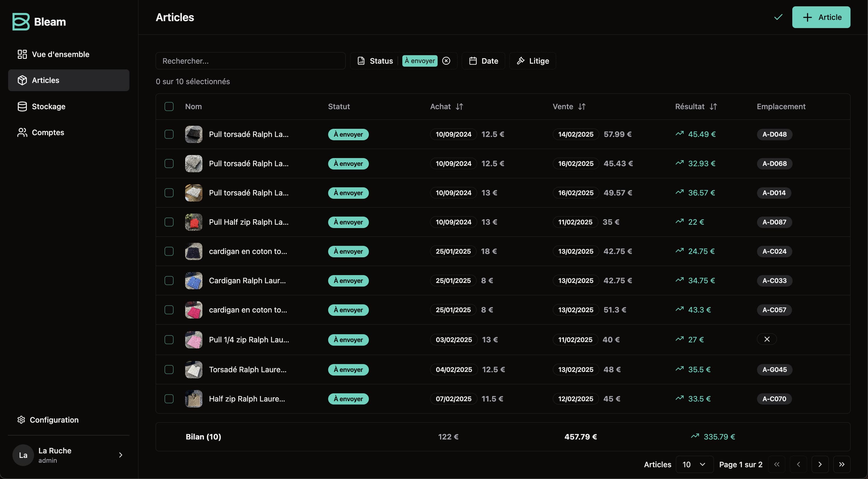
Task: Go to Articles sidebar item
Action: 69,80
